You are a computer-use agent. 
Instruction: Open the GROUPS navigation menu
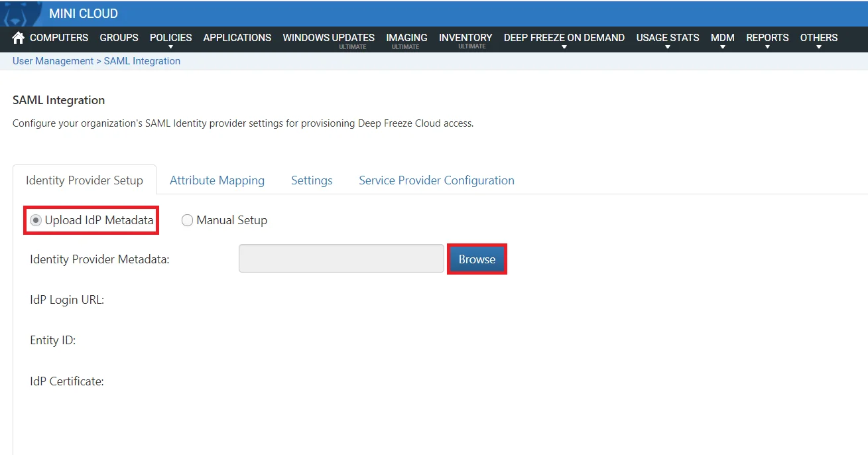tap(119, 38)
